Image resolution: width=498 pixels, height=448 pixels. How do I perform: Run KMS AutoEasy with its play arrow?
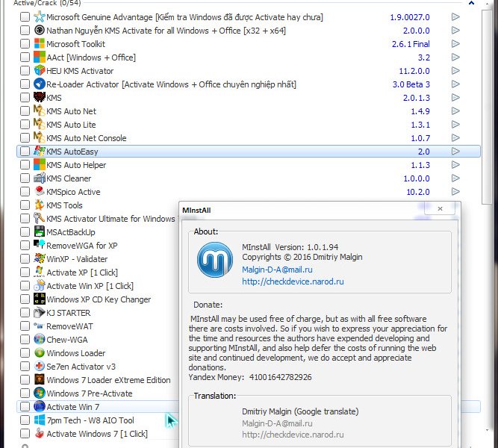455,151
